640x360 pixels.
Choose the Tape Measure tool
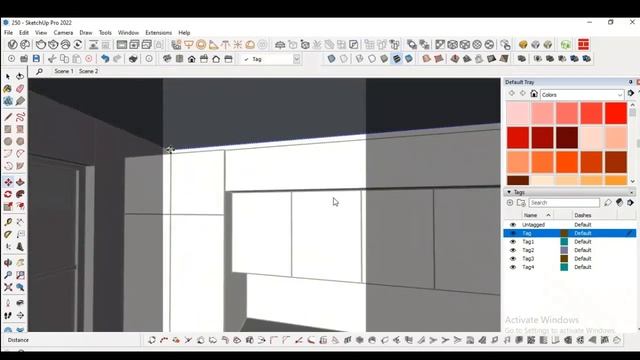(8, 222)
